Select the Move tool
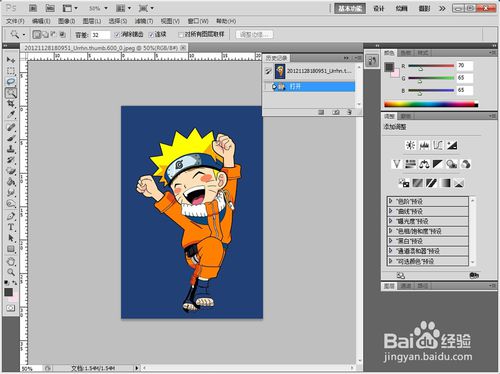Image resolution: width=500 pixels, height=374 pixels. click(11, 60)
